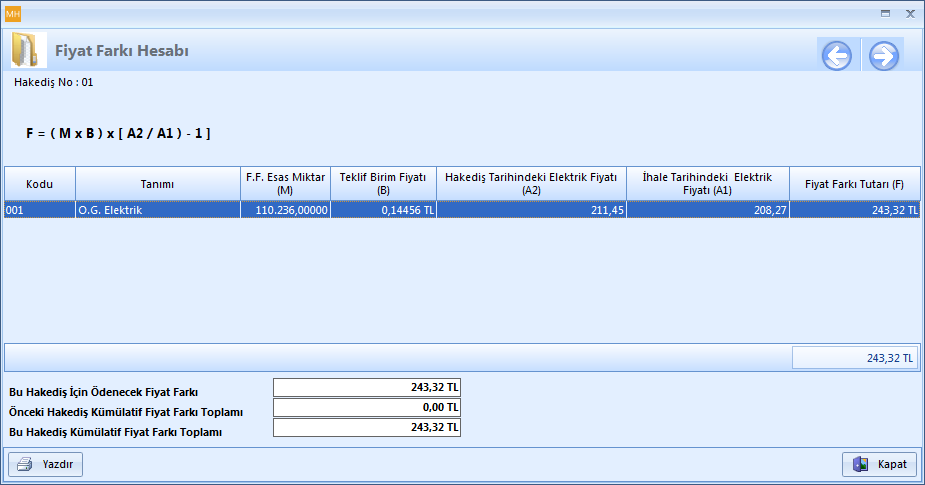Close the window with X button

[x=910, y=13]
